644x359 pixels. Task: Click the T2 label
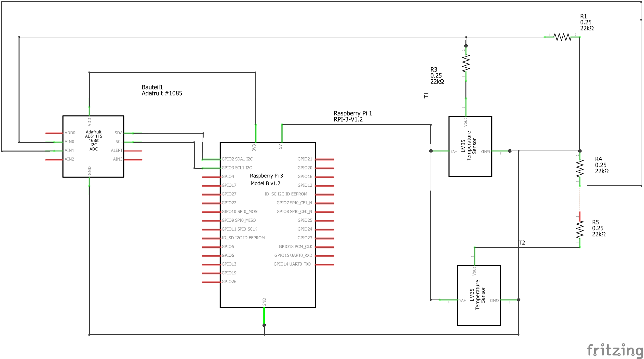pyautogui.click(x=522, y=243)
